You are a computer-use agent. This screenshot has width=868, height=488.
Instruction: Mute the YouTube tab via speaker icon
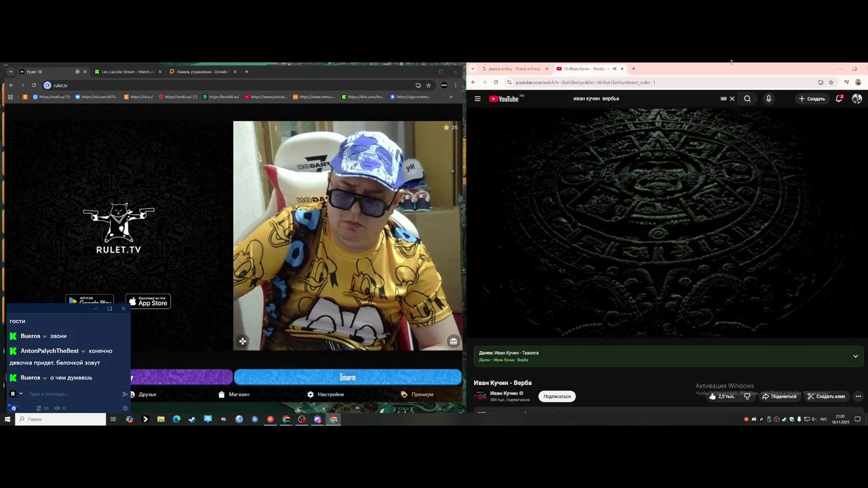tap(614, 68)
